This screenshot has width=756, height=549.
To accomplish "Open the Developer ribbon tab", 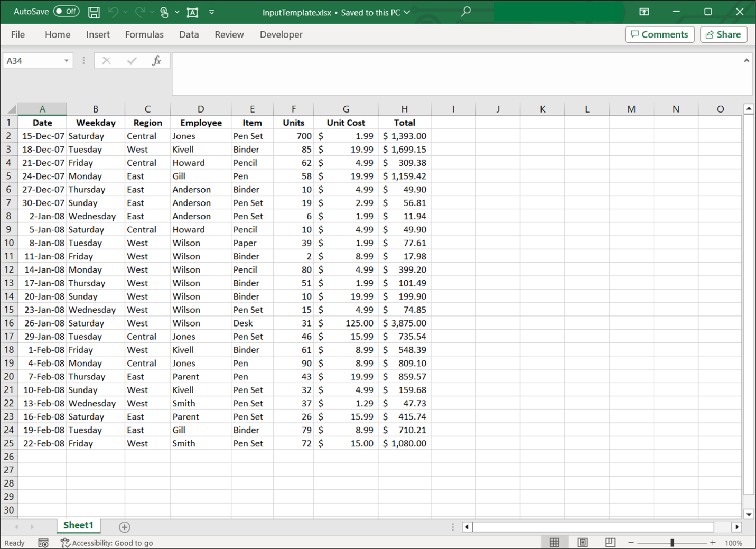I will click(x=281, y=34).
